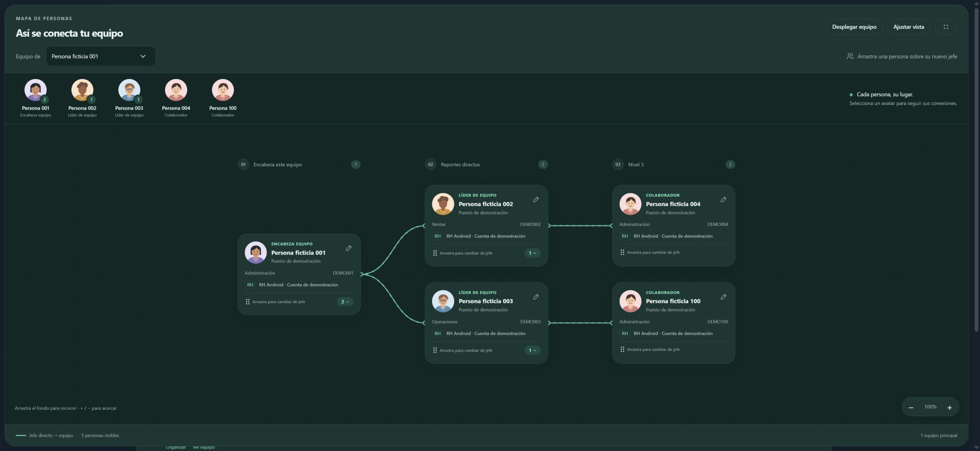Collapse Persona ficticia 003's reports via 1 – badge
Screen dimensions: 980x451
532,350
